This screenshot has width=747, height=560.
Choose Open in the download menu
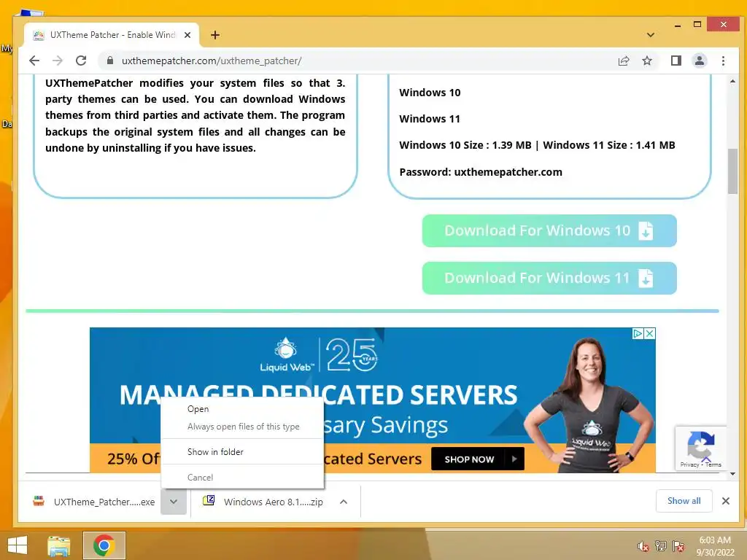242,408
